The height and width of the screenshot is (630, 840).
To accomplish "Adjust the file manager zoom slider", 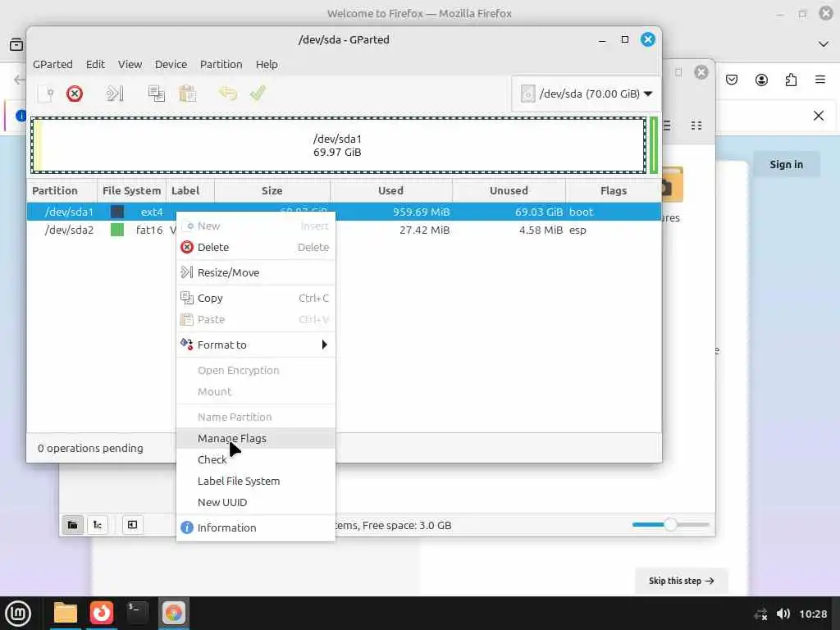I will 670,524.
